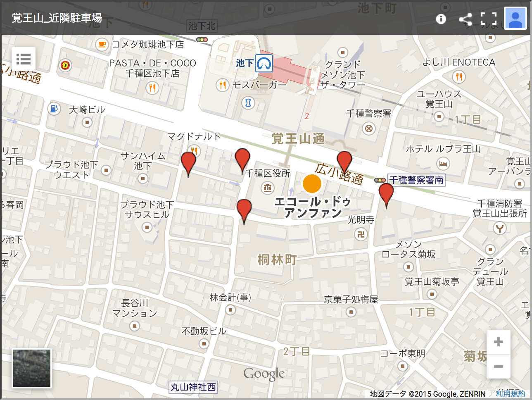Click ホテル ルブラ王山 hotel icon
This screenshot has height=400, width=532.
tap(443, 164)
